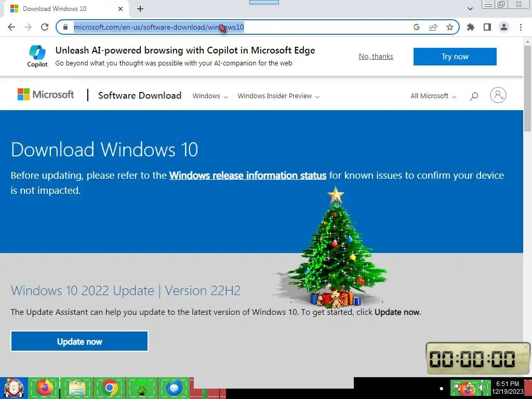Open the network tray icon
This screenshot has width=532, height=399.
click(470, 388)
